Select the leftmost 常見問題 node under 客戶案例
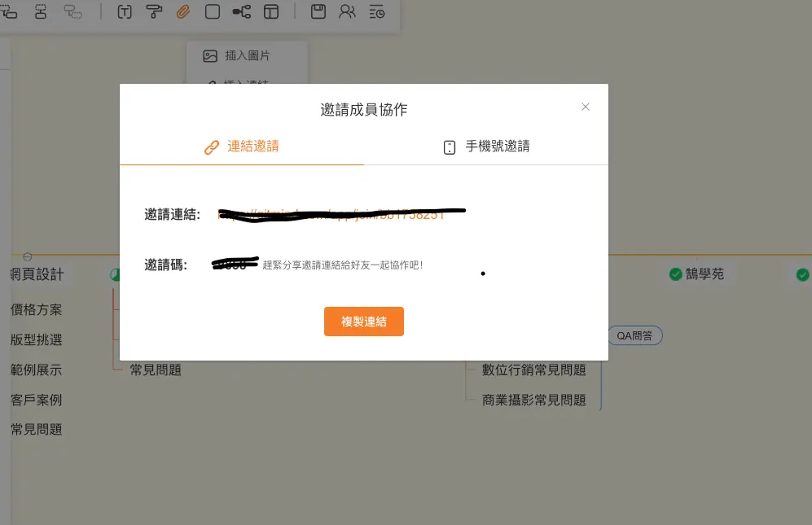 (x=37, y=429)
